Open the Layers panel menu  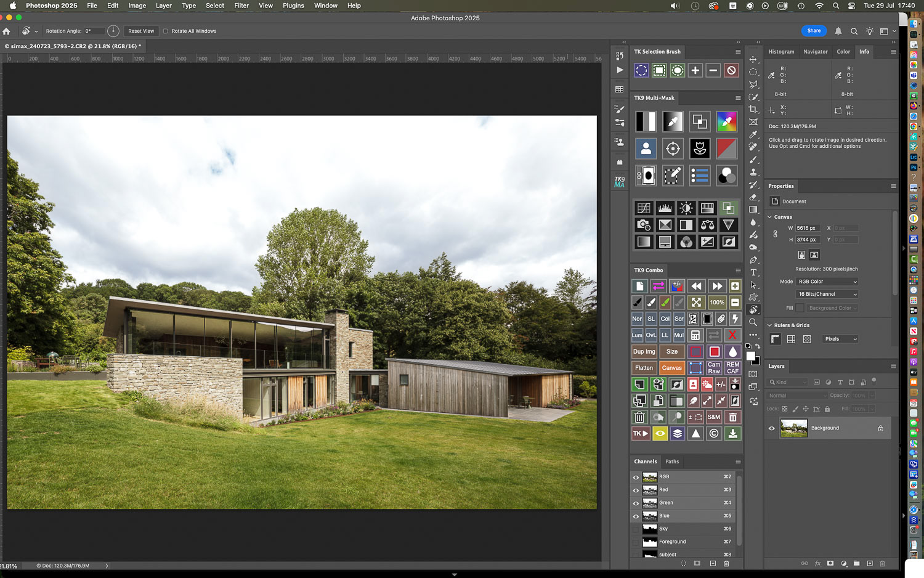pyautogui.click(x=893, y=366)
